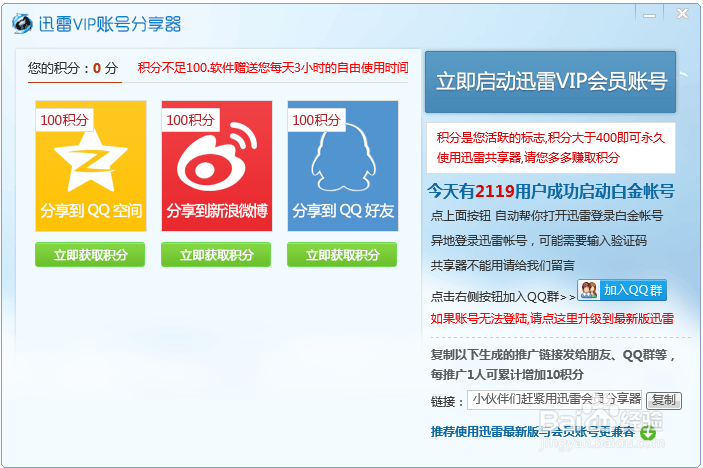Click the window title 迅雷VIP账号分享器
This screenshot has height=468, width=703.
pos(110,24)
